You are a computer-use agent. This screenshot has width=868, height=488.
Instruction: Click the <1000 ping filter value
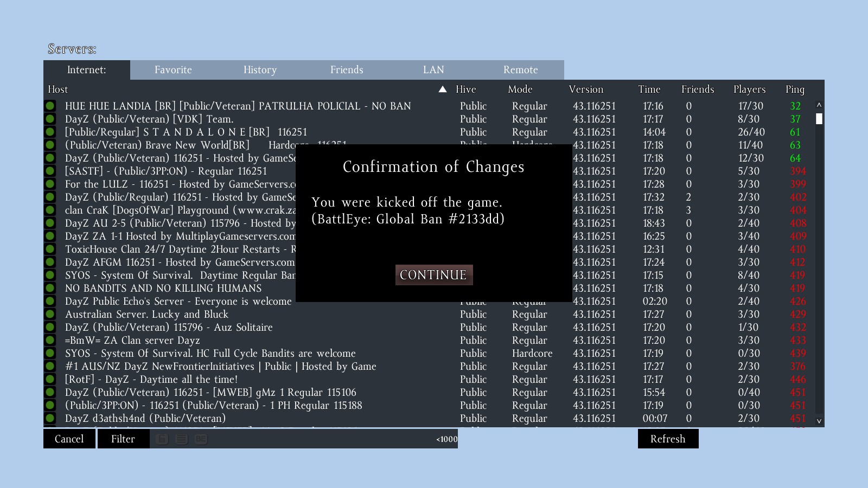[446, 439]
